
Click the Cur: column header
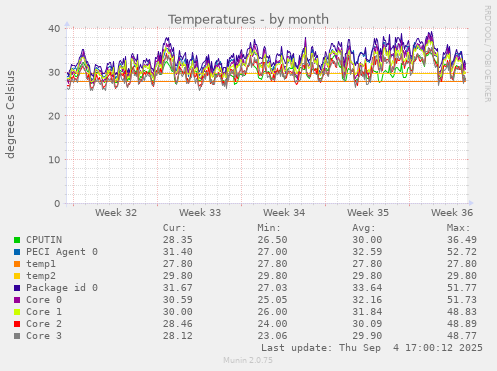pos(174,228)
